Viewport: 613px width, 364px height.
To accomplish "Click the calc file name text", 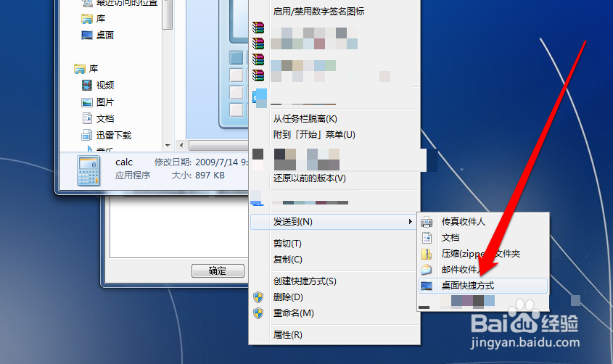I will [124, 162].
